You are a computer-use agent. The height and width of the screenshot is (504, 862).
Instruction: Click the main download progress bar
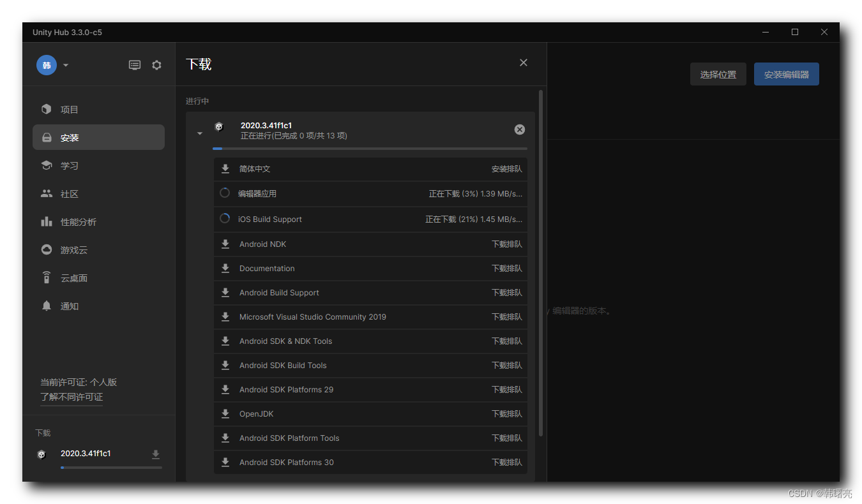[x=370, y=149]
